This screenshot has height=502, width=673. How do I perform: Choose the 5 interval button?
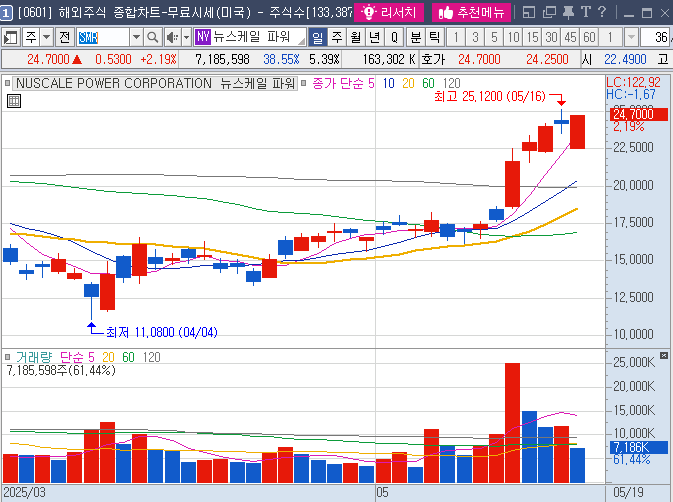494,38
